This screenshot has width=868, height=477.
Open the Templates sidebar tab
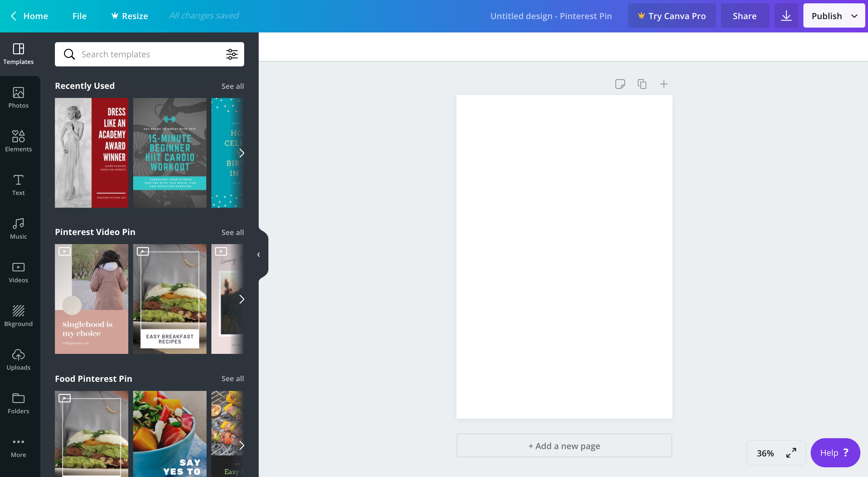[18, 54]
